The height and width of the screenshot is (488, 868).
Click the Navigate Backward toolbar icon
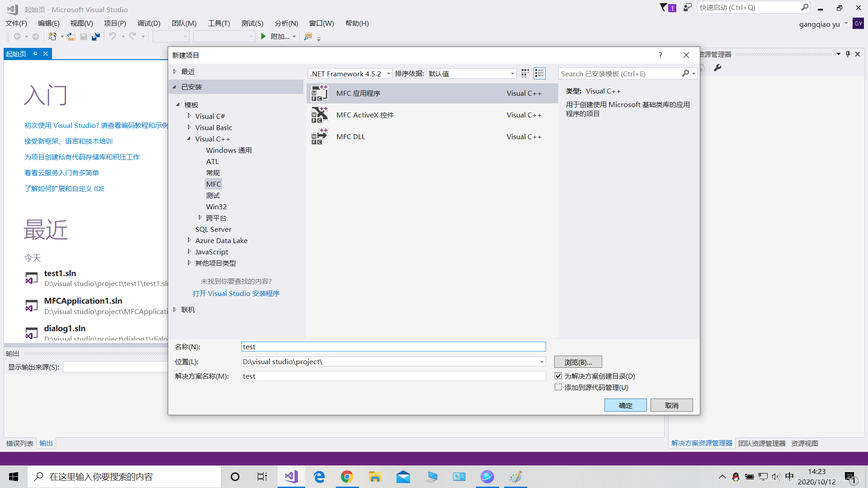click(x=17, y=36)
